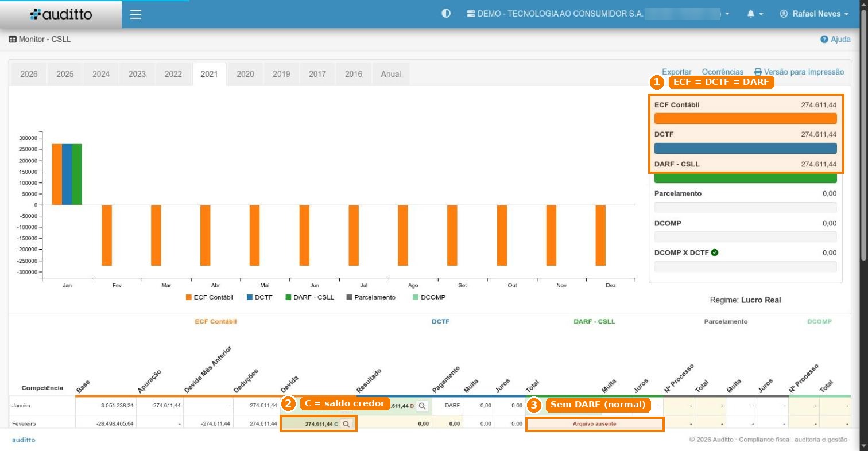Click the base value 3.051.238,24
Image resolution: width=868 pixels, height=451 pixels.
(117, 406)
